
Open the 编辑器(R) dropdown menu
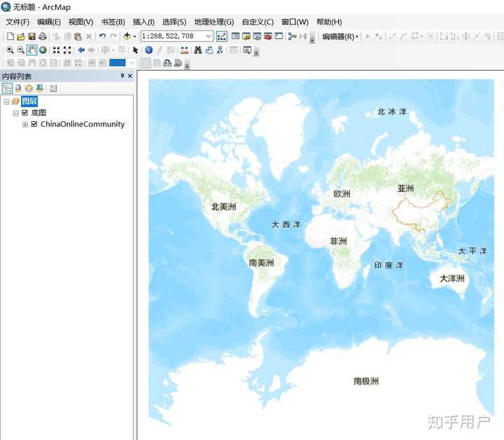pyautogui.click(x=340, y=36)
